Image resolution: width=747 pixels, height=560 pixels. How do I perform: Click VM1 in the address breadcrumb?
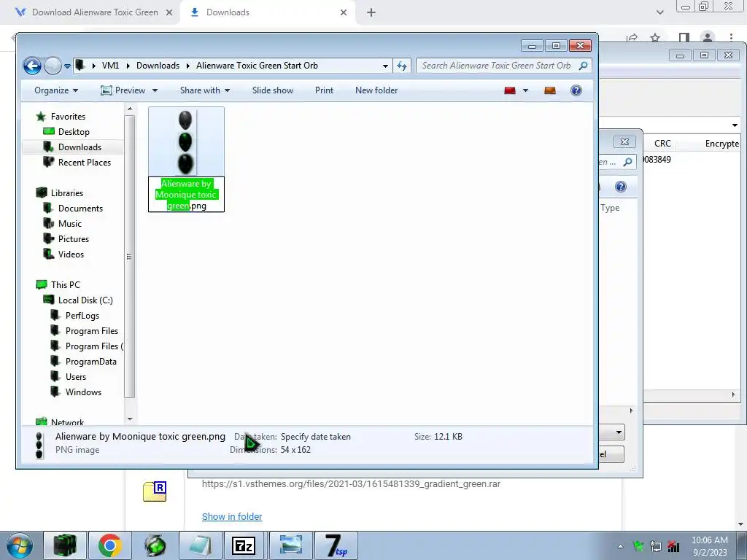tap(110, 66)
